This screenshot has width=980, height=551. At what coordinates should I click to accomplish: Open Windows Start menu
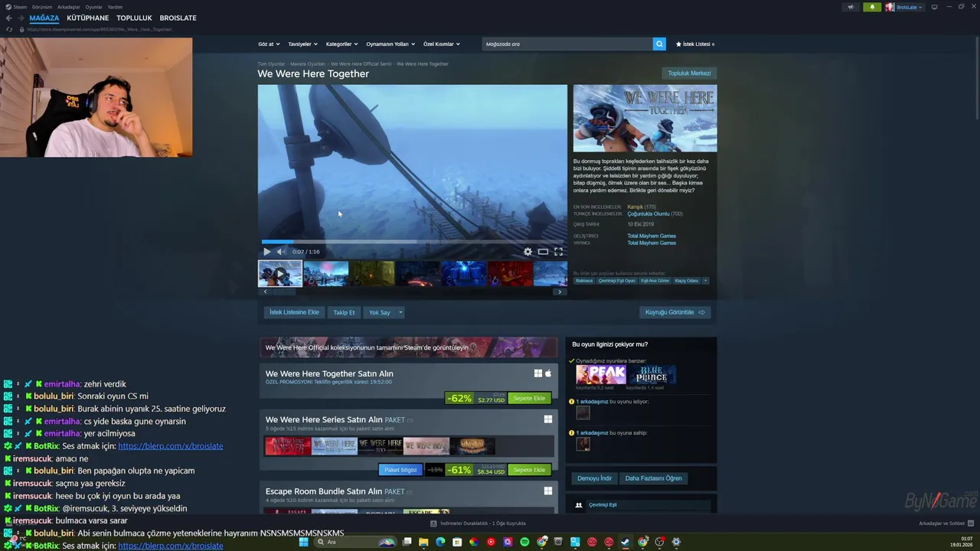coord(303,542)
